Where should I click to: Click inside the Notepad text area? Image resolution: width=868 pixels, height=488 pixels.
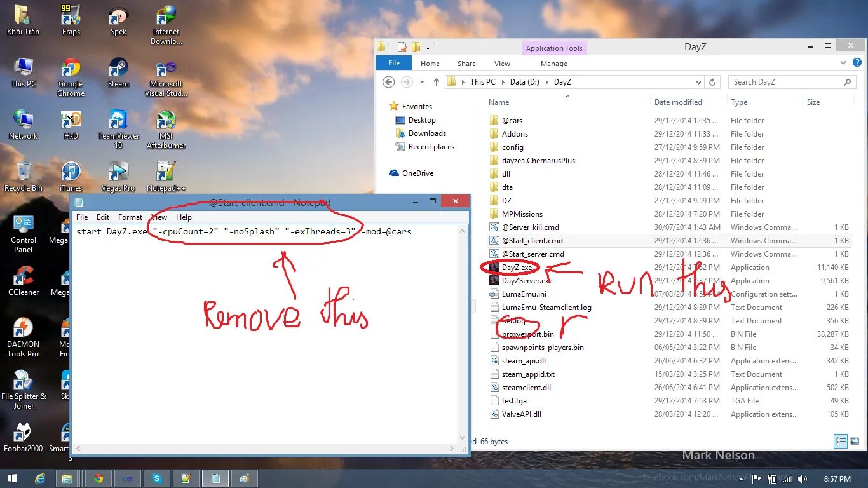click(x=265, y=334)
